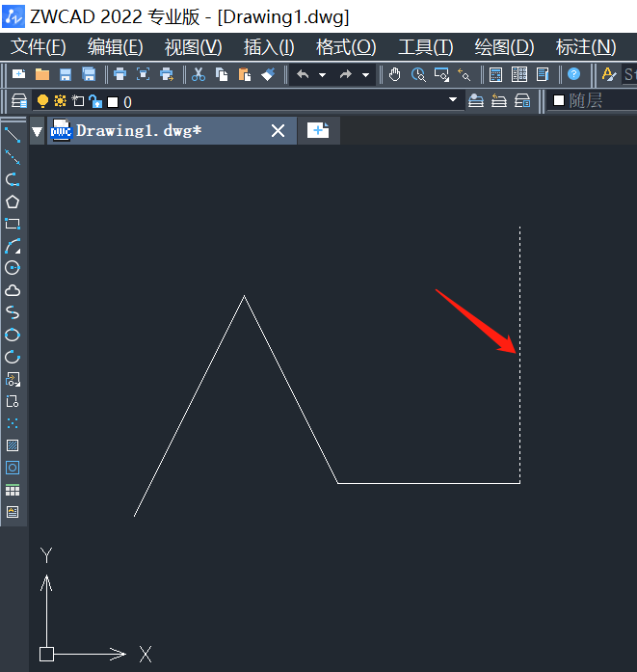Click the Layer States Manager icon
The image size is (637, 672).
click(x=522, y=101)
